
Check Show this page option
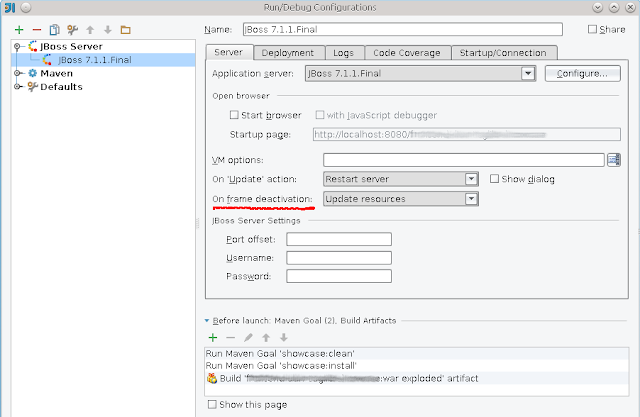212,404
